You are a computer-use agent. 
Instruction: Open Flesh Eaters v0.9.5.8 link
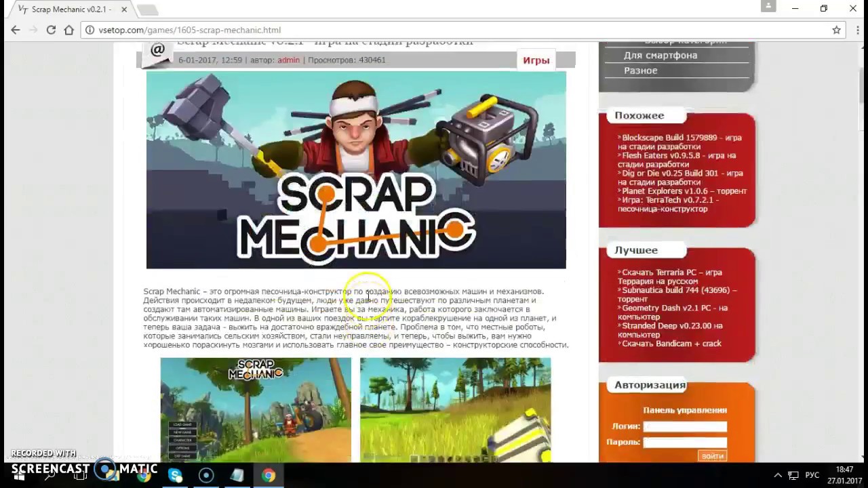(x=677, y=160)
